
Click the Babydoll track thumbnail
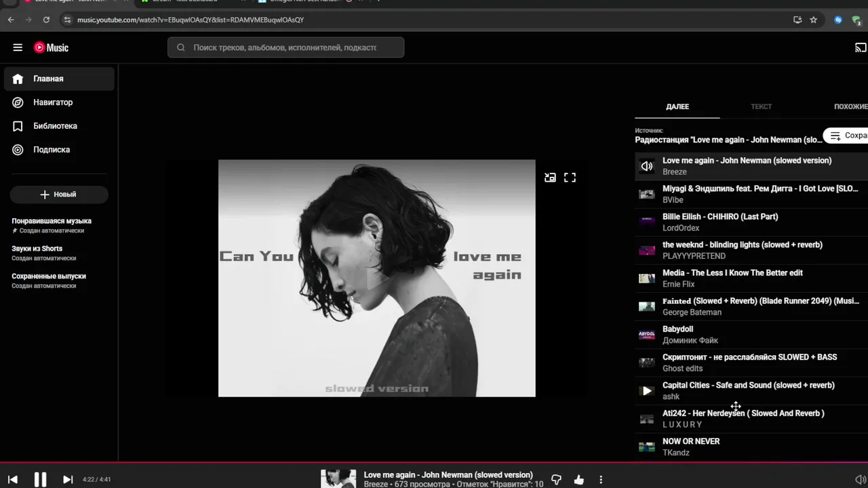tap(647, 335)
